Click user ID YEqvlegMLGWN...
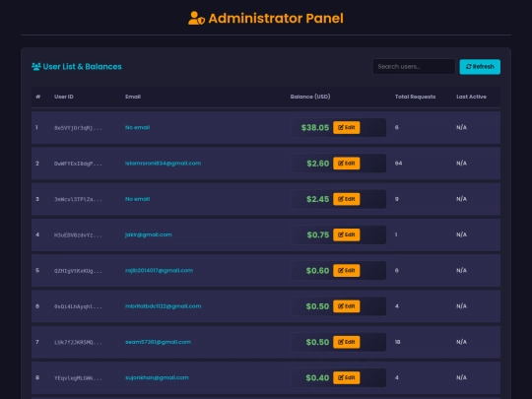The image size is (532, 399). [x=78, y=378]
